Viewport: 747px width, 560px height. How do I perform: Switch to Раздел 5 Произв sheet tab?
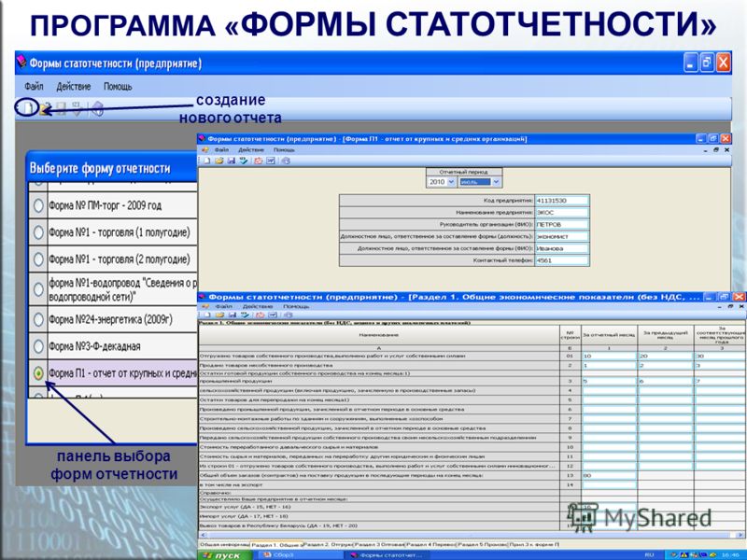[x=482, y=544]
